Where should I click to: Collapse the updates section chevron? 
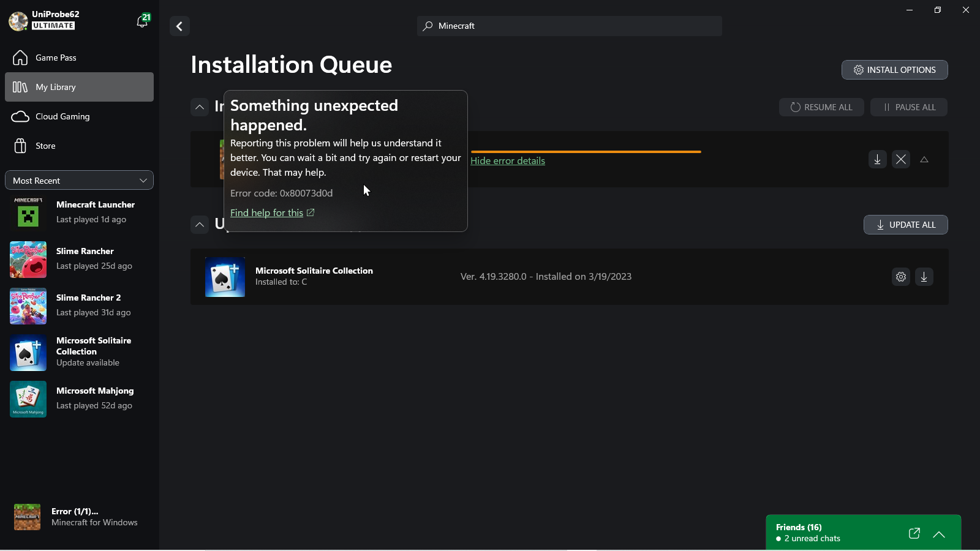tap(200, 225)
